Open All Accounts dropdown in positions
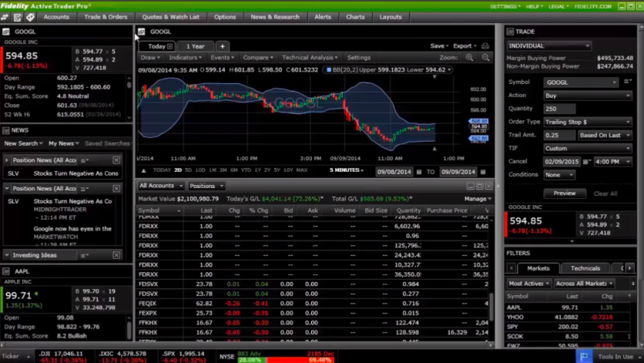 160,186
